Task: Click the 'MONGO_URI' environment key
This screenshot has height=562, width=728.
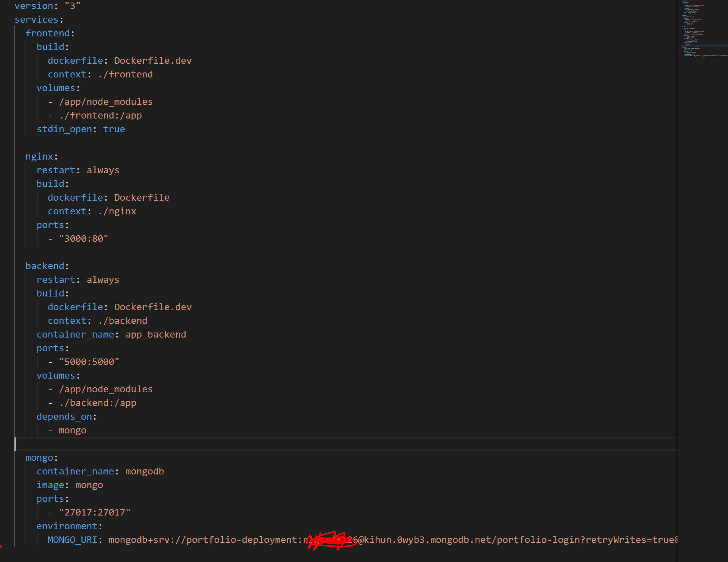Action: click(72, 540)
